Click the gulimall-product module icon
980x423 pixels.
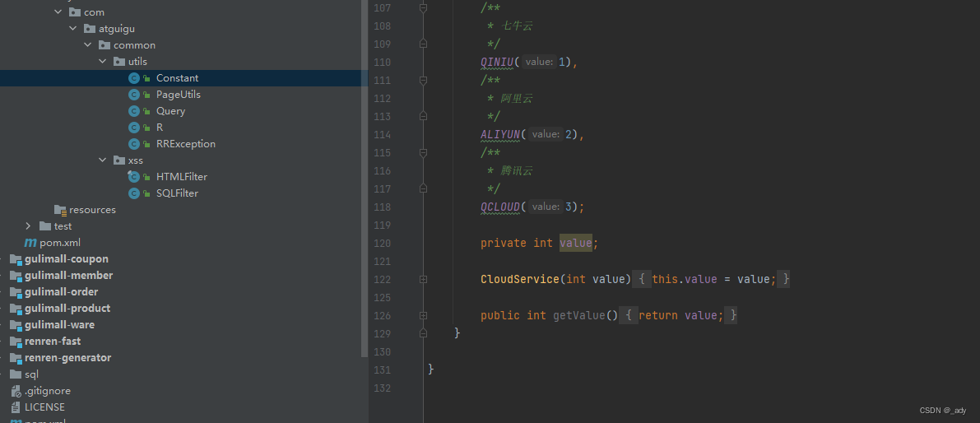(x=16, y=308)
